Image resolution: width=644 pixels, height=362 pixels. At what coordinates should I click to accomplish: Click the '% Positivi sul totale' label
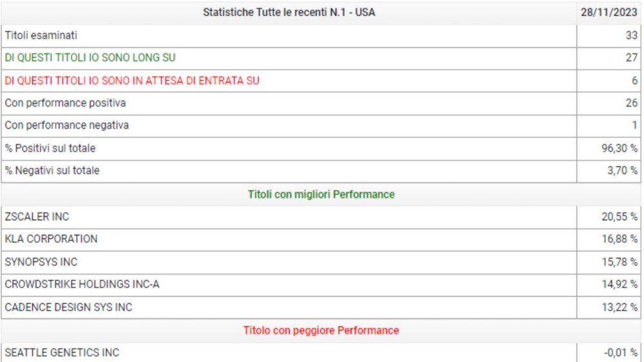click(x=50, y=148)
